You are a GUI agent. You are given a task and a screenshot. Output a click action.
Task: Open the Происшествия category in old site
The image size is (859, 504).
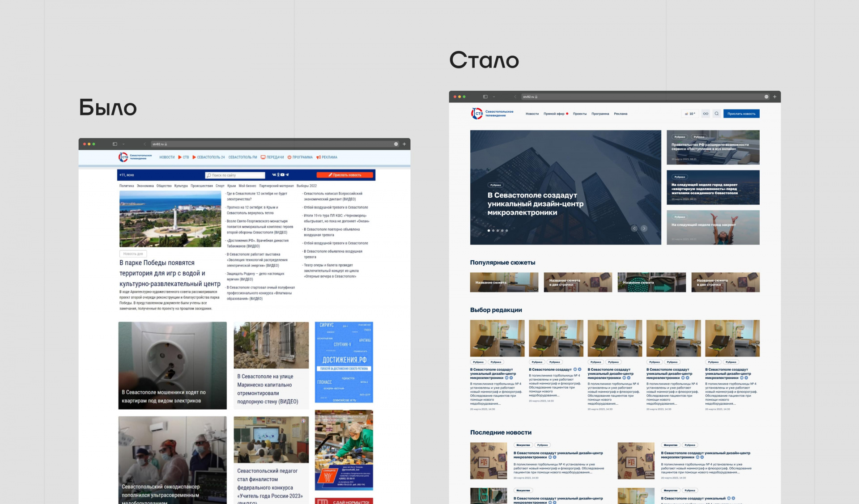pyautogui.click(x=201, y=186)
